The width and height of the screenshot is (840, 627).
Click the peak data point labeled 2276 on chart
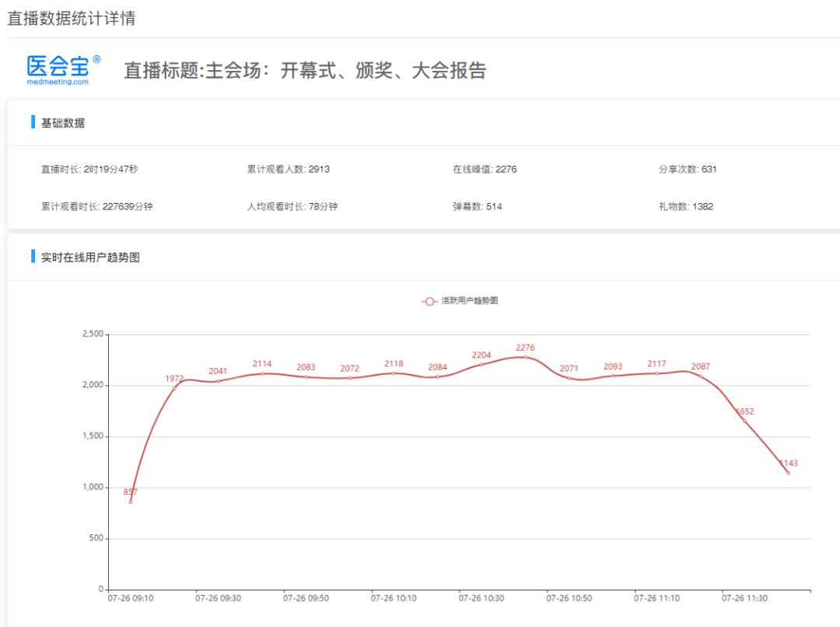[x=525, y=357]
